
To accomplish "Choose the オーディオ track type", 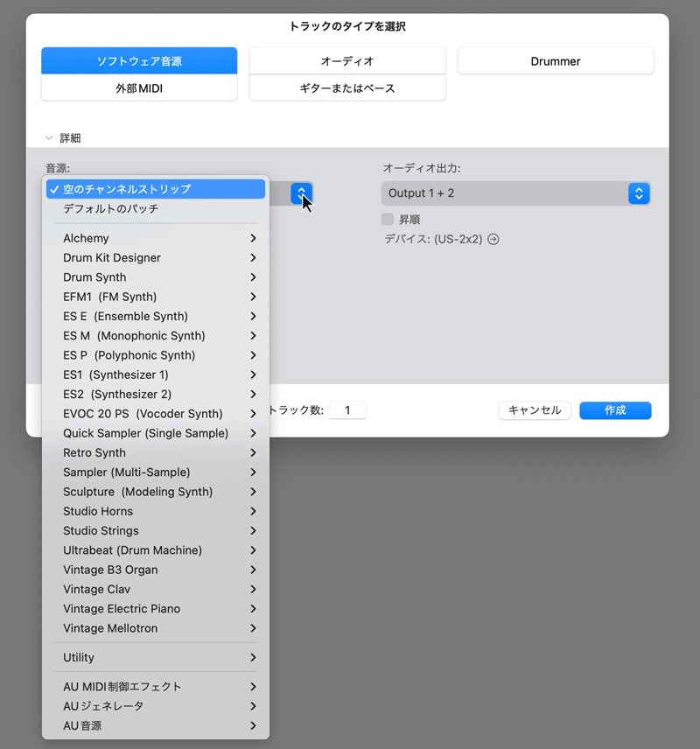I will [x=347, y=61].
